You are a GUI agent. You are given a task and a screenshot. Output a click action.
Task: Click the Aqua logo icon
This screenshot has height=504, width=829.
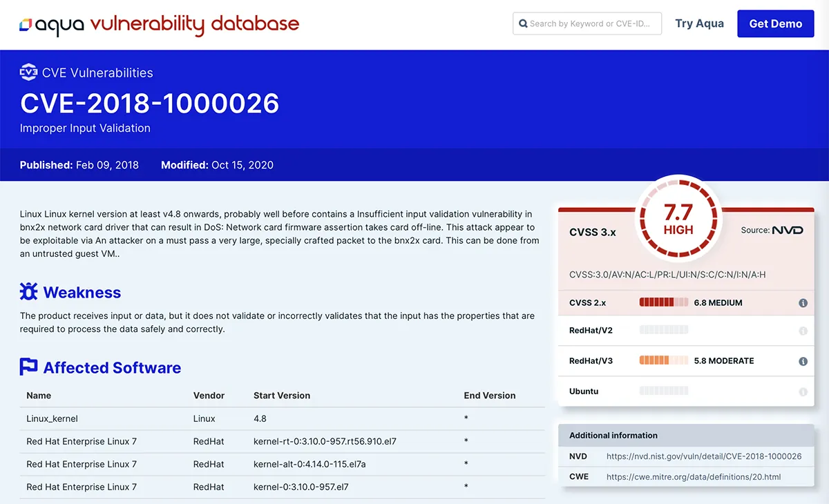point(26,24)
